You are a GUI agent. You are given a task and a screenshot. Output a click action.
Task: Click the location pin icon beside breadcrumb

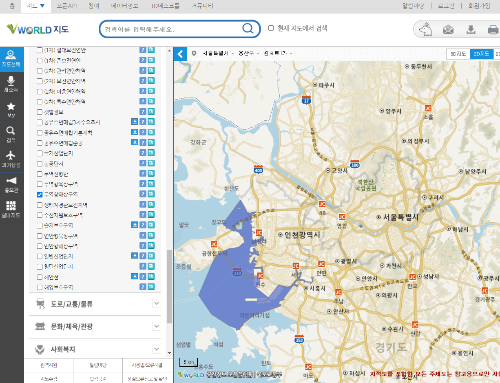pyautogui.click(x=194, y=53)
